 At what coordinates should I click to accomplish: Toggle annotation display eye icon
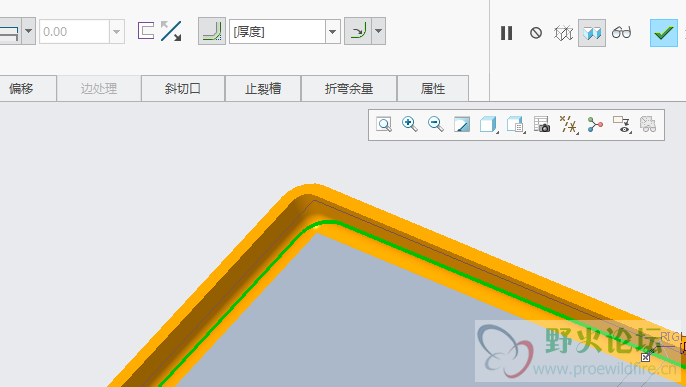click(622, 125)
